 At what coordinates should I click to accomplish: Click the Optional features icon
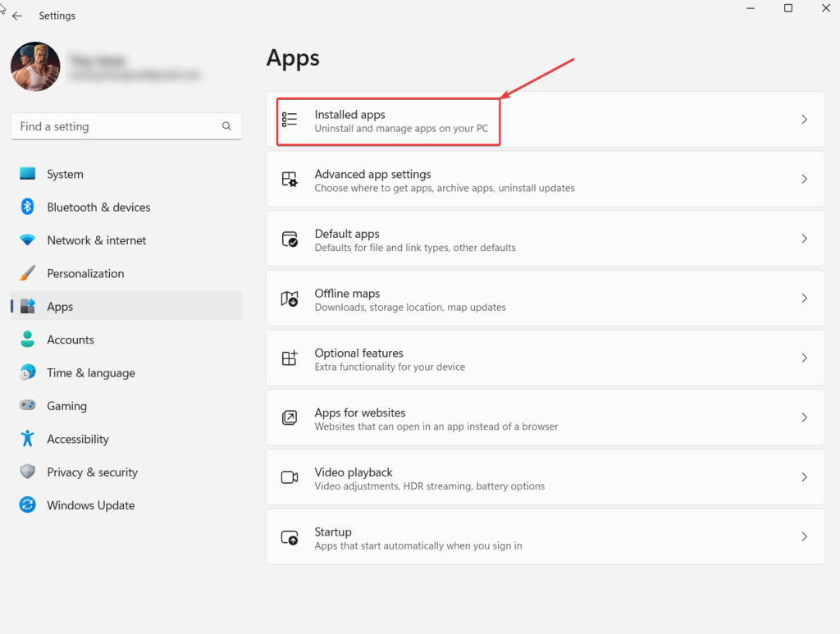[290, 358]
